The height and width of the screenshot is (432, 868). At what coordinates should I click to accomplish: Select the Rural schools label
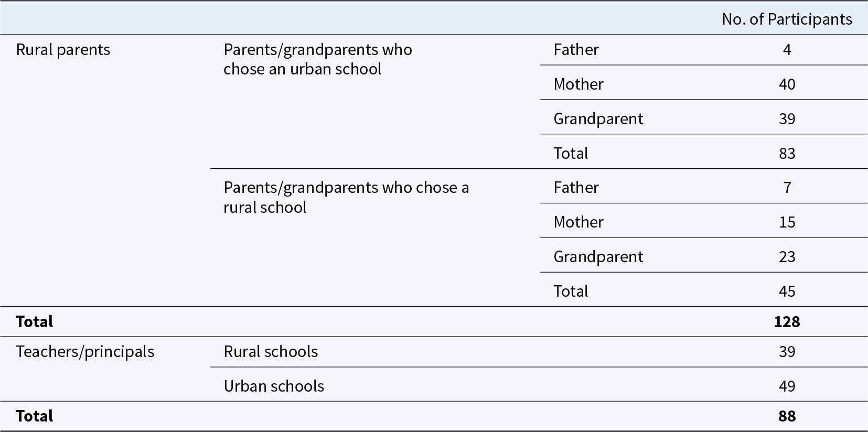tap(271, 352)
